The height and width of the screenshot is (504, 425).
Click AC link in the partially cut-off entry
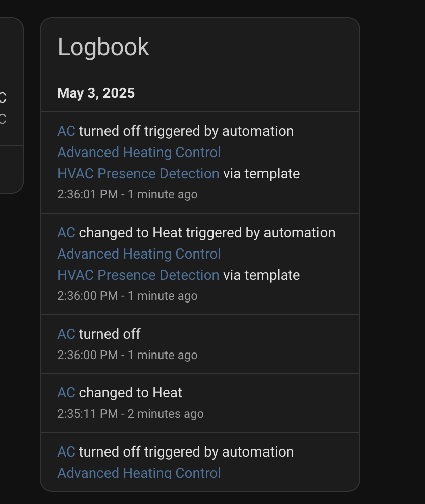click(x=66, y=452)
